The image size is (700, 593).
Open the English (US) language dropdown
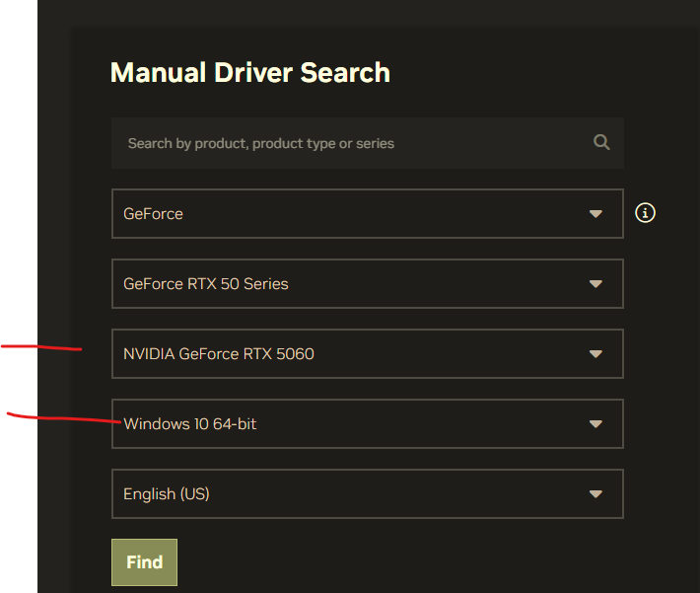click(368, 493)
